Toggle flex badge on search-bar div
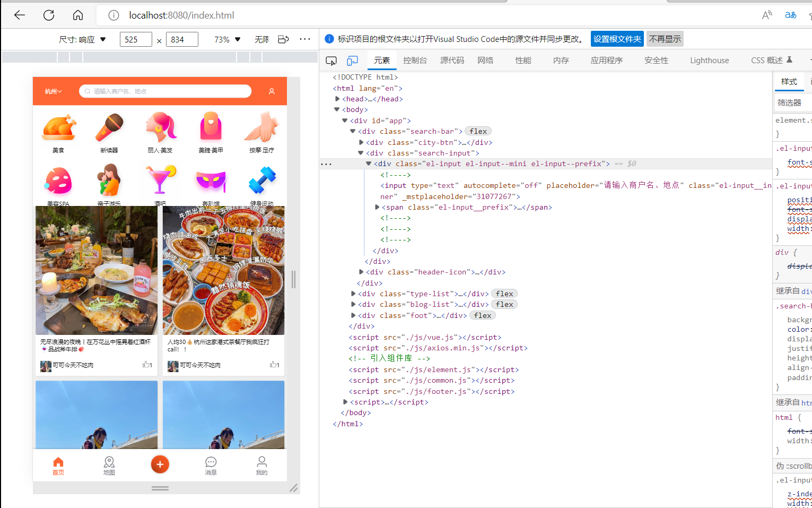Screen dimensions: 812x508 478,131
